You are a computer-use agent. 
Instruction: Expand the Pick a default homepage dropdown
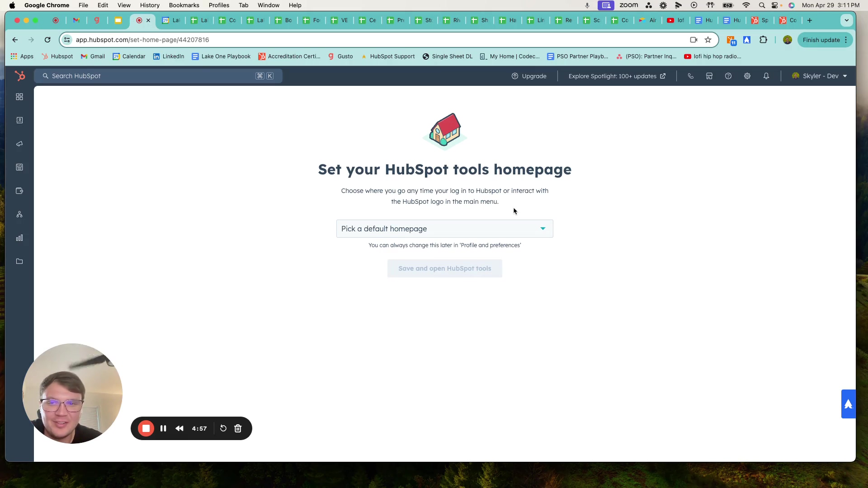(444, 229)
